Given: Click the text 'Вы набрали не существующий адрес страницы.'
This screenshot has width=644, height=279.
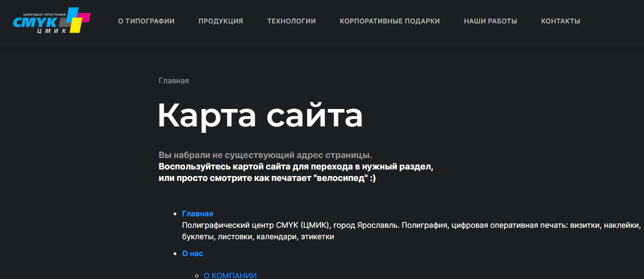Looking at the screenshot, I should tap(265, 156).
